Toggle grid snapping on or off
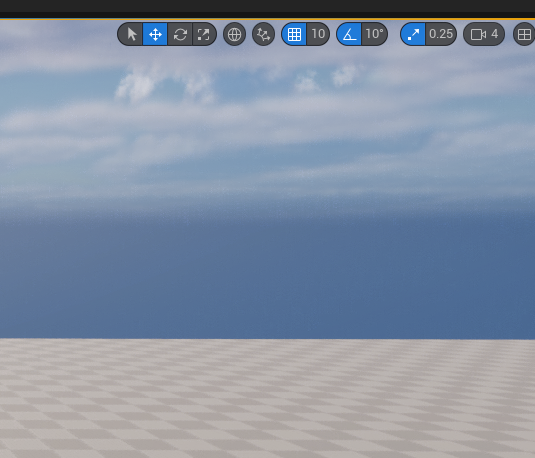This screenshot has width=535, height=458. coord(294,34)
